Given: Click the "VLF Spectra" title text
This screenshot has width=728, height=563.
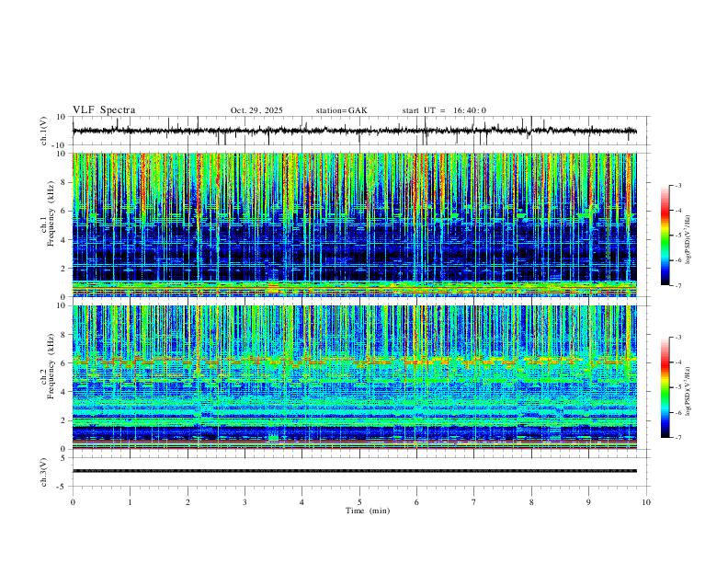Looking at the screenshot, I should pos(104,110).
